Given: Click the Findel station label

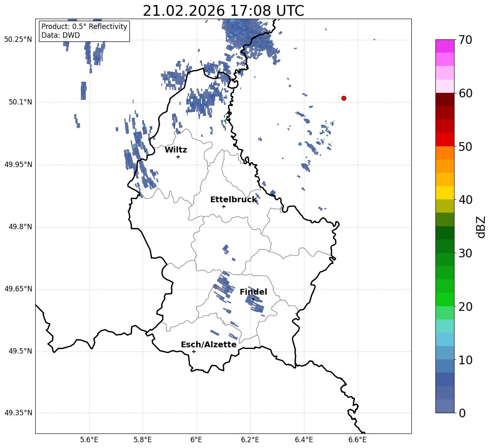Looking at the screenshot, I should tap(253, 292).
